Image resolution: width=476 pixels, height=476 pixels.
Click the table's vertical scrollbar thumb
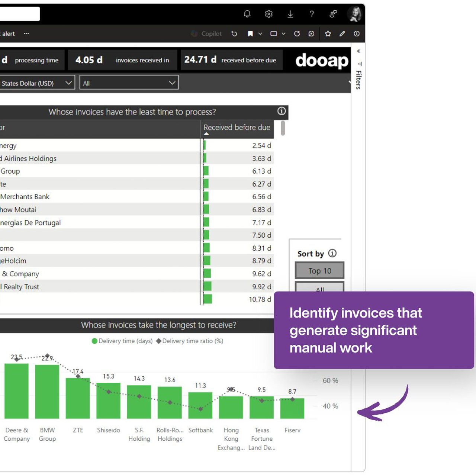[283, 128]
